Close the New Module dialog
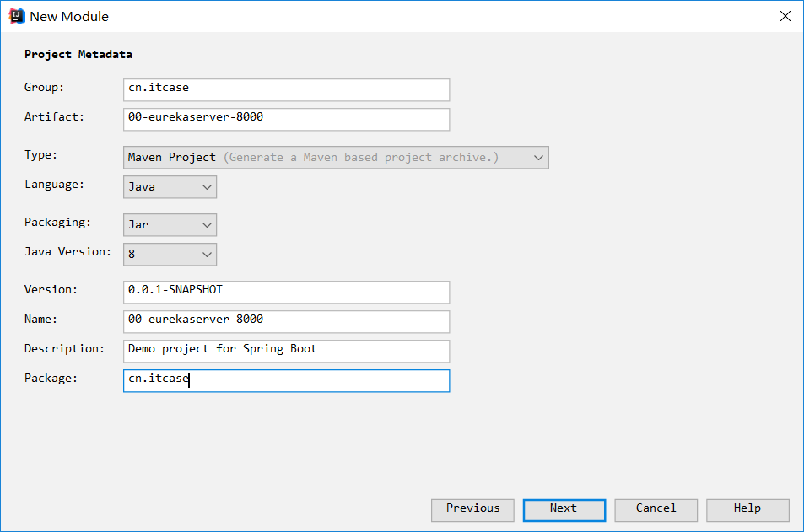This screenshot has height=532, width=804. click(x=785, y=16)
